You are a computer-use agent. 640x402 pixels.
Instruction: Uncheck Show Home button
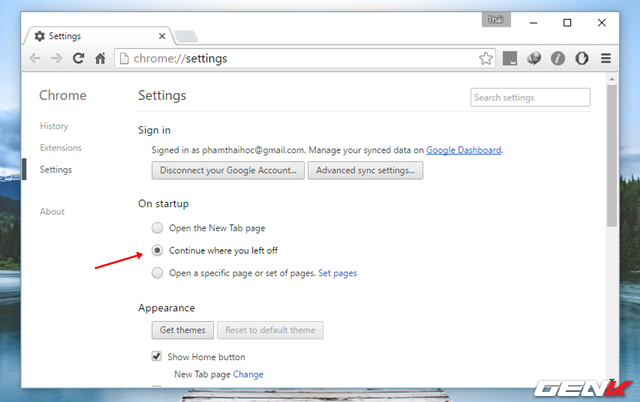click(x=157, y=356)
